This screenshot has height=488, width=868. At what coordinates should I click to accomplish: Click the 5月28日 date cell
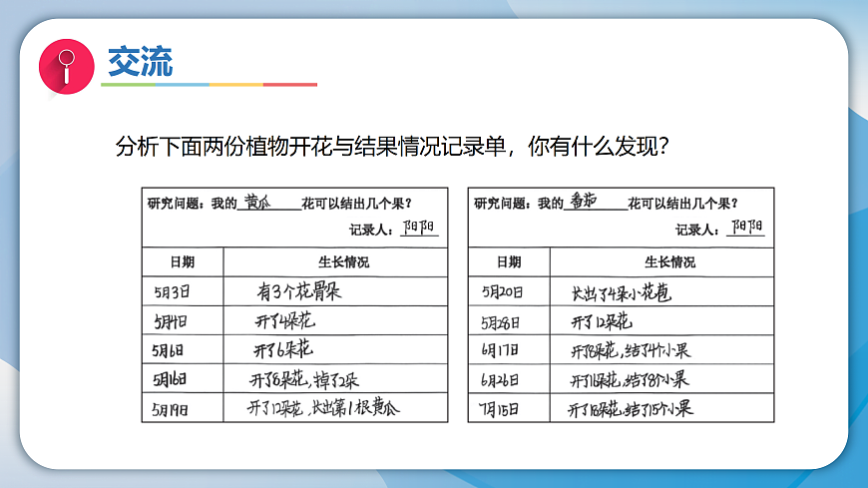[509, 321]
